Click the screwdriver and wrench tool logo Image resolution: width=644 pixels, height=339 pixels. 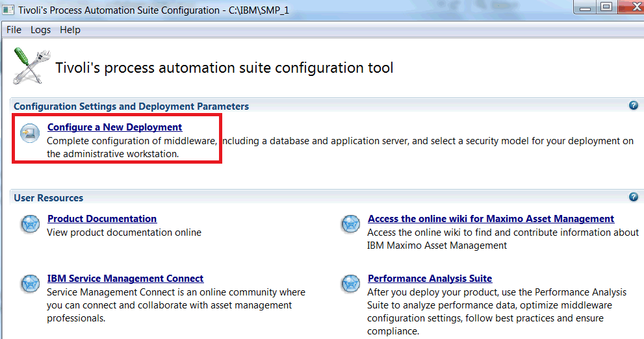(31, 66)
